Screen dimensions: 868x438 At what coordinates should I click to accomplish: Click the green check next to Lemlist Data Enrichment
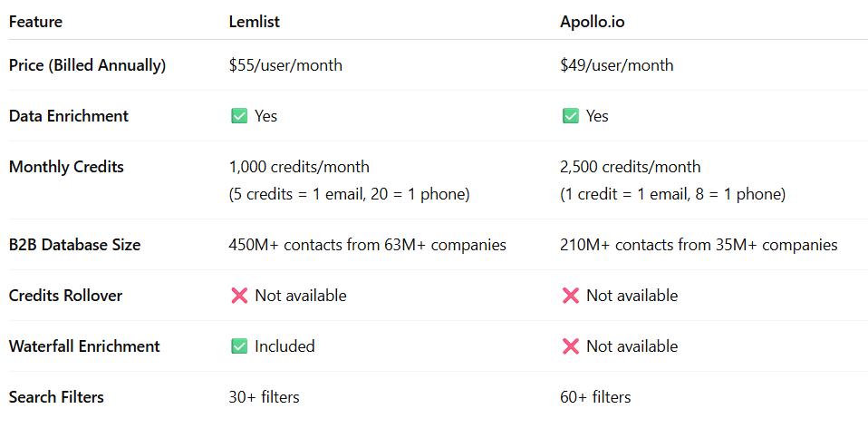tap(239, 116)
